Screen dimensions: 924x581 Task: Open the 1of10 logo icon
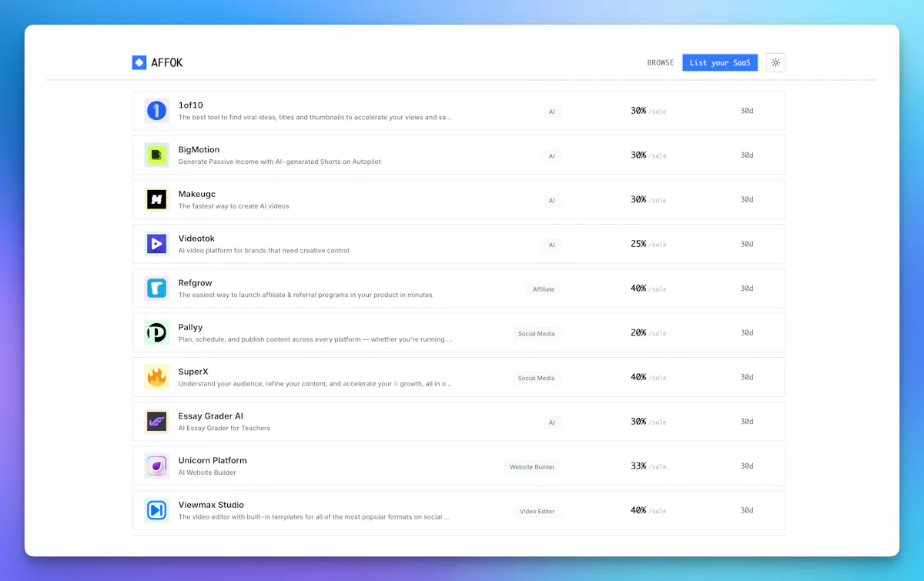(x=156, y=111)
